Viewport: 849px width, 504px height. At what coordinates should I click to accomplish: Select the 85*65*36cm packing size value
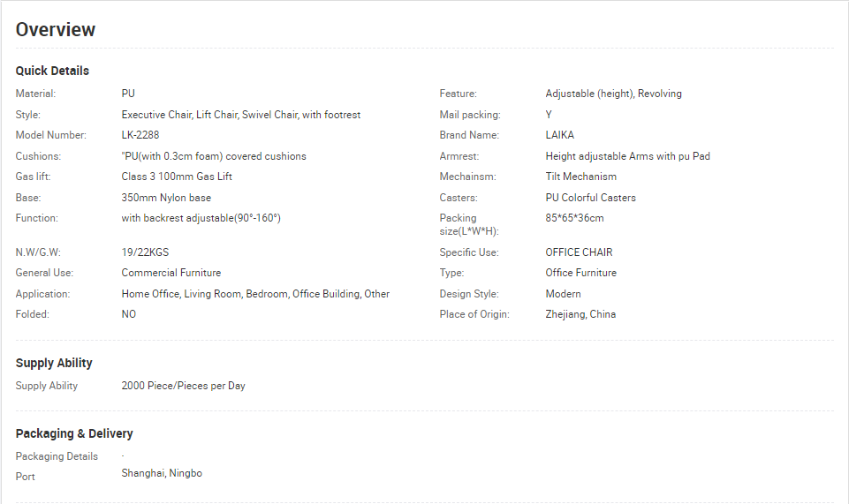pyautogui.click(x=574, y=219)
